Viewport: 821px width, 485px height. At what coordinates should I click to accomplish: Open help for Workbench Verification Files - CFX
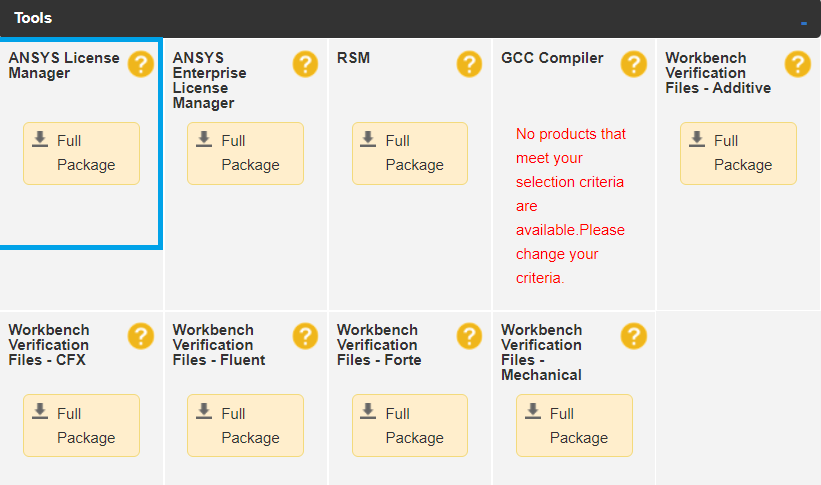point(141,336)
